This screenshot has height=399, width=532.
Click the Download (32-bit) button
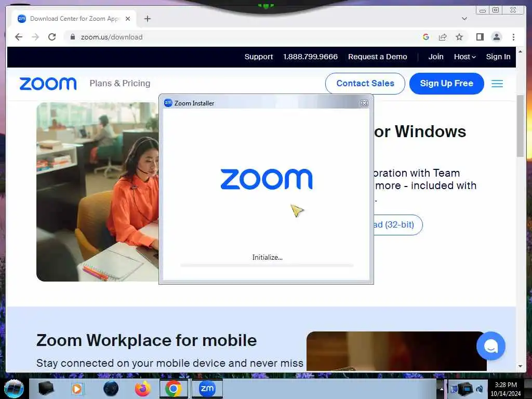coord(398,224)
